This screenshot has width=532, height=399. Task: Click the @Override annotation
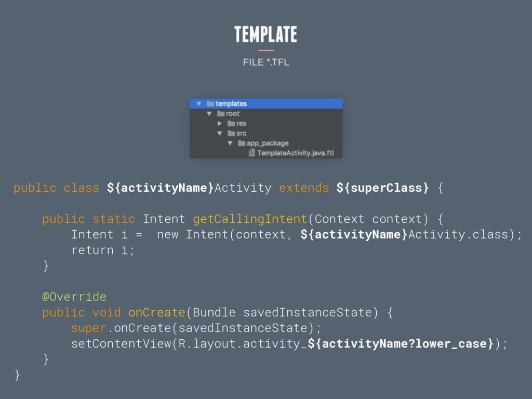click(x=74, y=297)
